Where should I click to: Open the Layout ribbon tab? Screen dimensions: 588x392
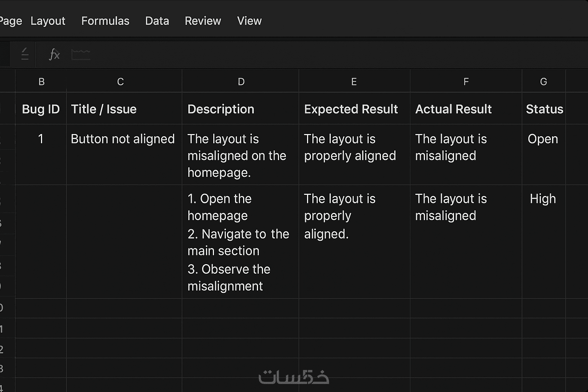[48, 21]
